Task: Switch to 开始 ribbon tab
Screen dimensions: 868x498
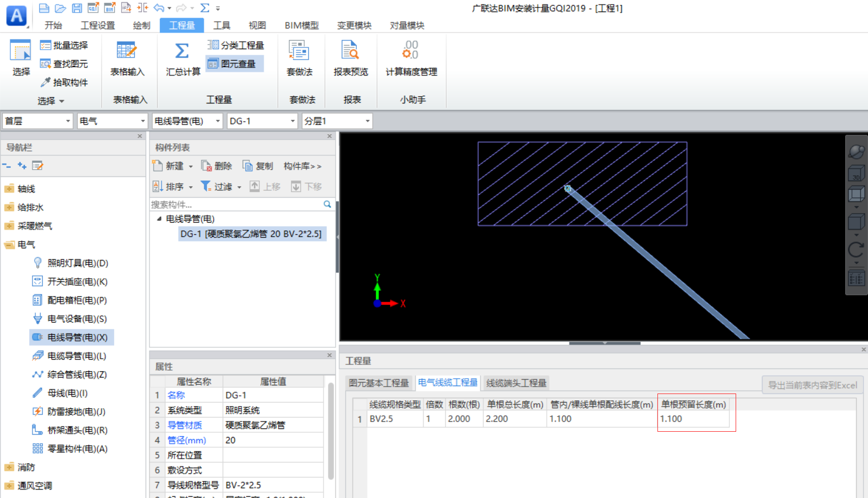Action: [54, 25]
